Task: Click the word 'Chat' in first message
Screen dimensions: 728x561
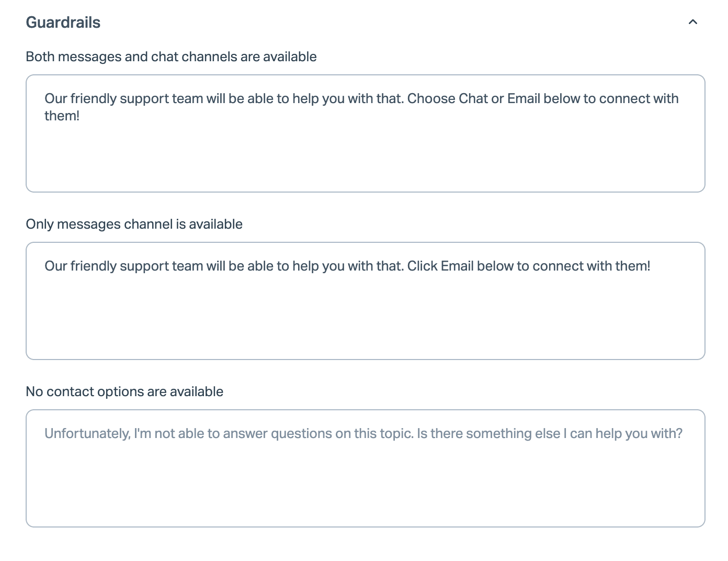Action: click(x=473, y=98)
